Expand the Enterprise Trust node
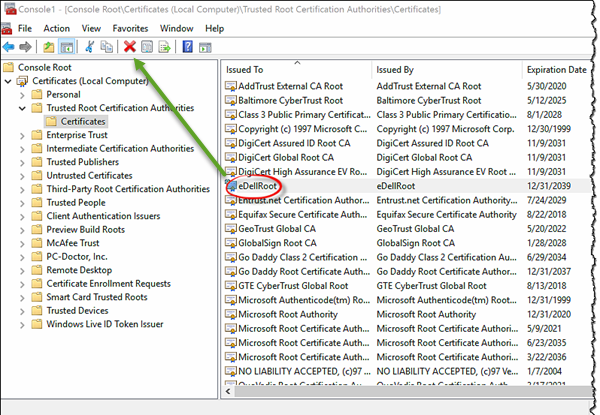Image resolution: width=600 pixels, height=415 pixels. (x=22, y=135)
